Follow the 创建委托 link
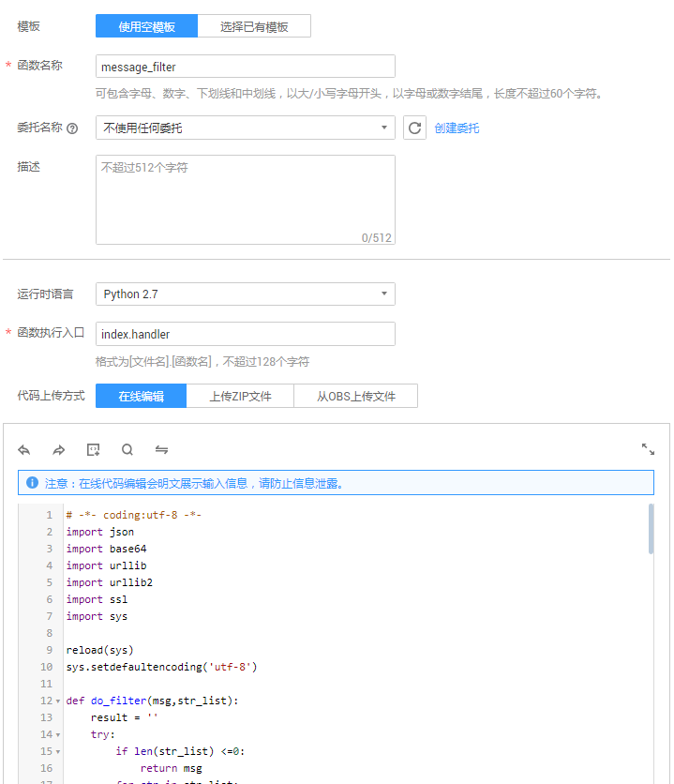 coord(457,128)
